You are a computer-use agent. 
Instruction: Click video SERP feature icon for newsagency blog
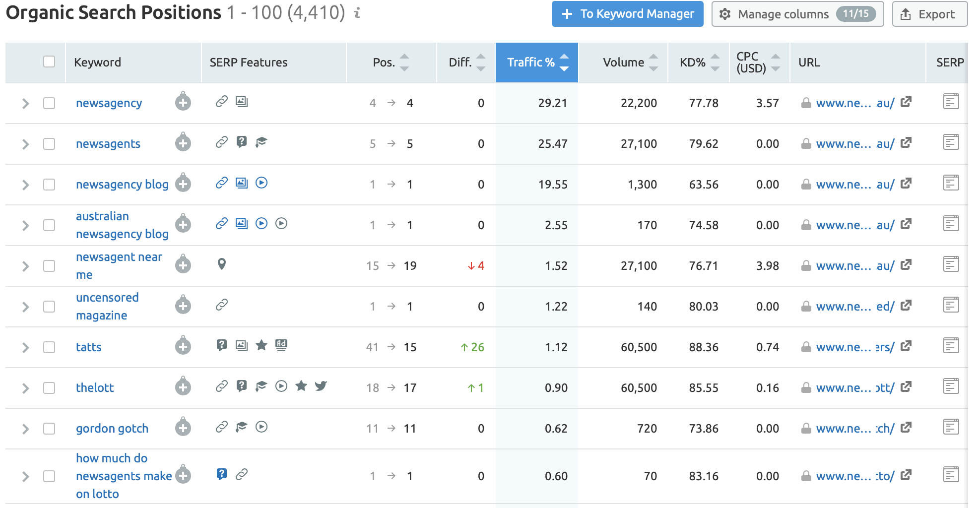(261, 183)
